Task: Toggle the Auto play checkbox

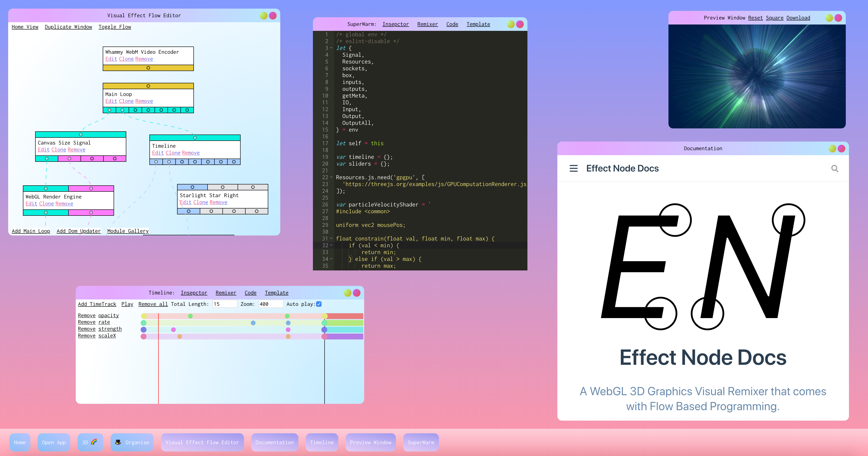Action: 319,304
